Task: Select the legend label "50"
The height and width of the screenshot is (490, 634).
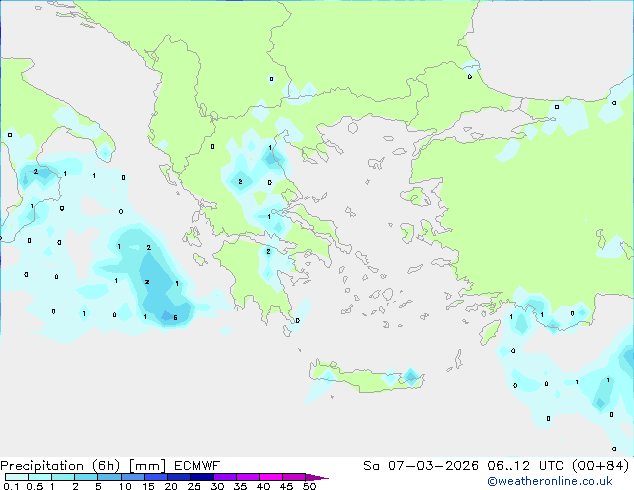Action: coord(310,486)
